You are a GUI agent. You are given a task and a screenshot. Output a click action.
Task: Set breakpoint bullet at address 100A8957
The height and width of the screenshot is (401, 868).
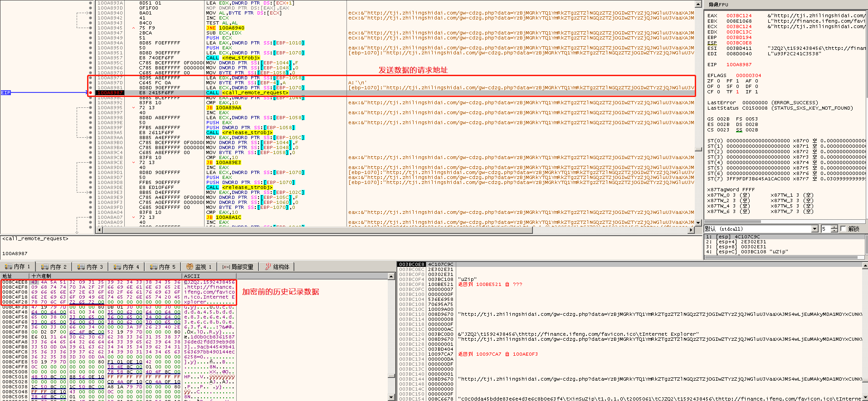tap(91, 58)
